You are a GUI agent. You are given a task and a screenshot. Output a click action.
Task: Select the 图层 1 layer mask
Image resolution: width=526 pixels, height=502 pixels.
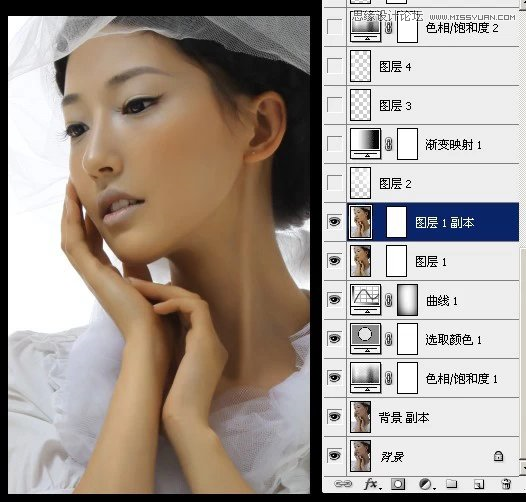[x=397, y=261]
